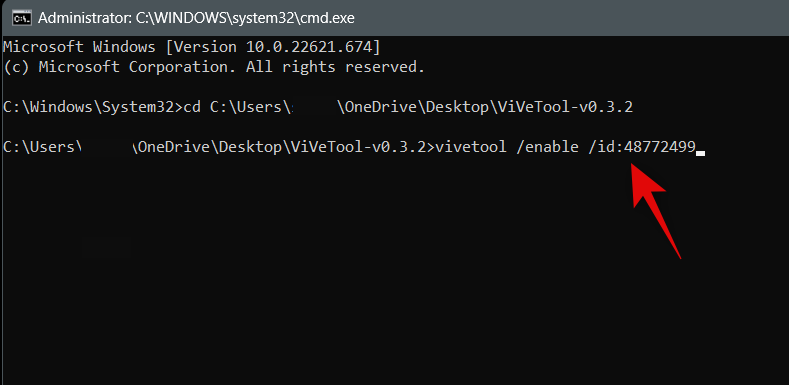789x385 pixels.
Task: Click C:\Users\ in the second prompt
Action: [x=42, y=147]
